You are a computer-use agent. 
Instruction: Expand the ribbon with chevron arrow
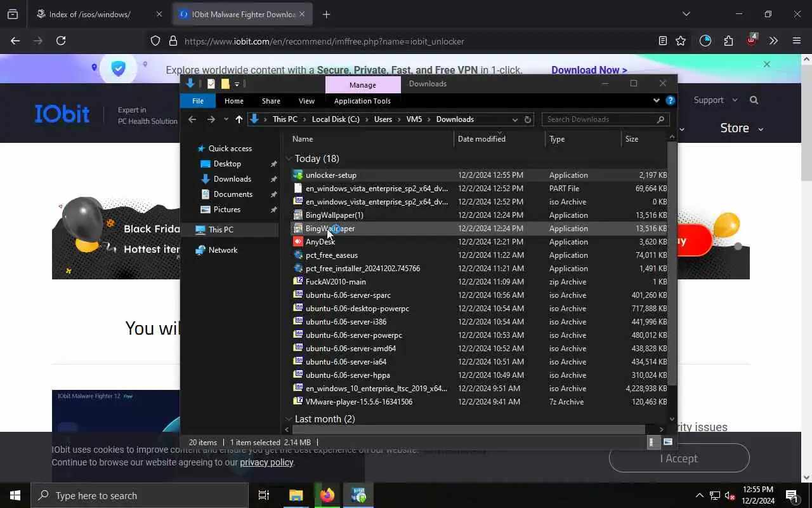coord(657,100)
